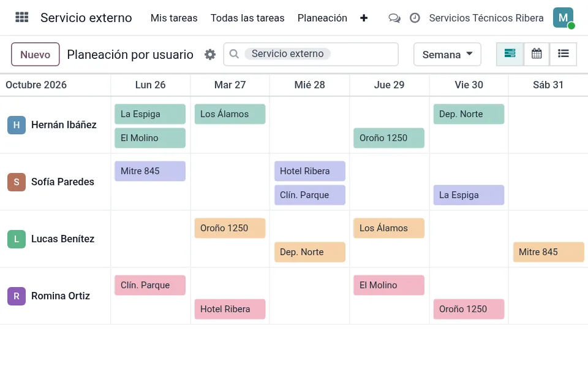Viewport: 588px width, 368px height.
Task: Click the Vie 30 column header
Action: pyautogui.click(x=469, y=85)
